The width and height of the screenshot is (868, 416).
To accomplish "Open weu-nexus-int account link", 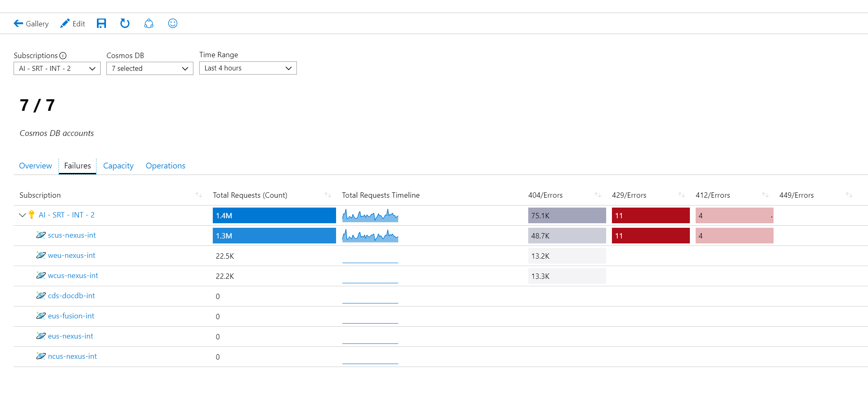I will tap(71, 255).
